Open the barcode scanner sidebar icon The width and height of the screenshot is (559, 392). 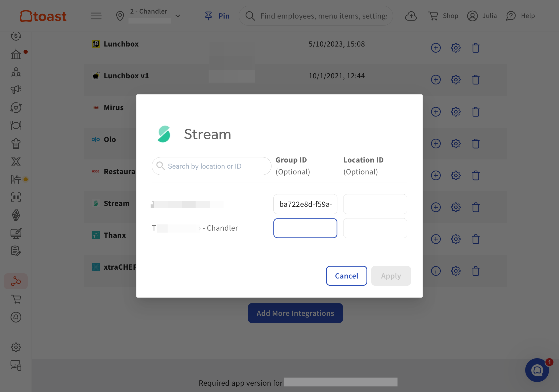point(16,197)
